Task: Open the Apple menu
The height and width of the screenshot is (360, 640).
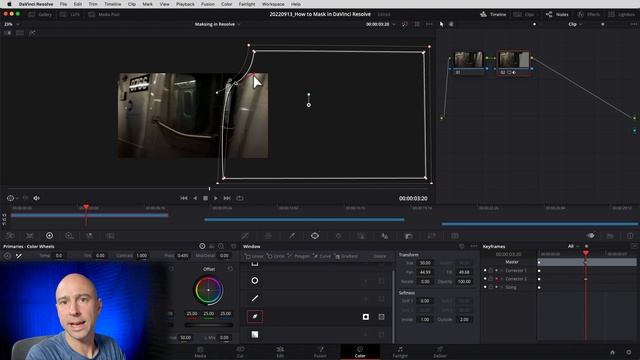Action: (x=9, y=4)
